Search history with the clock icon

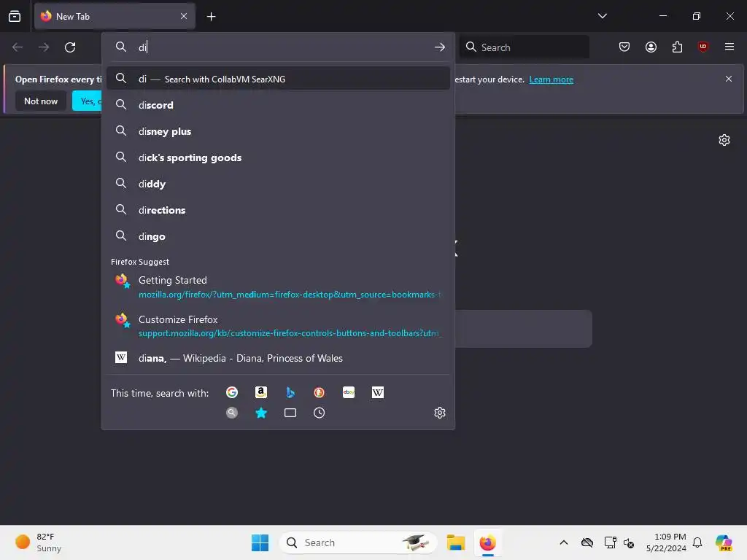tap(320, 413)
